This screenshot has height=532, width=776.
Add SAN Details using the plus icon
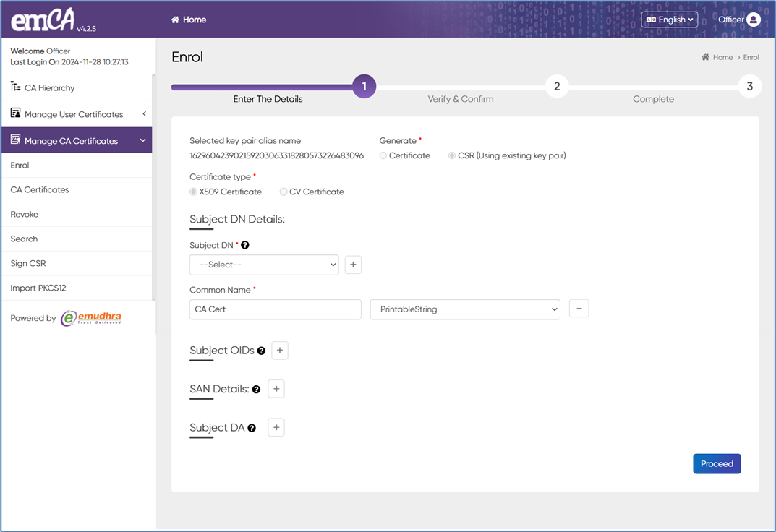coord(276,389)
